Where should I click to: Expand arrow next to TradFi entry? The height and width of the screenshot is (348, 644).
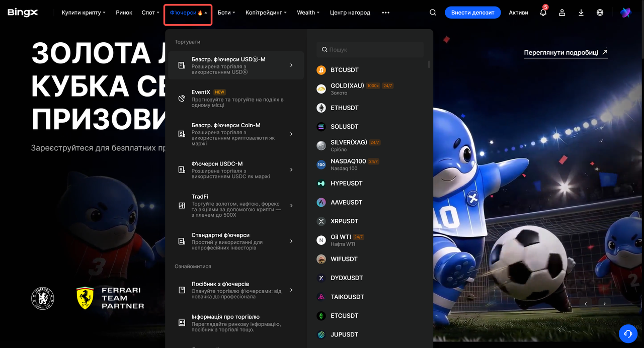(291, 206)
